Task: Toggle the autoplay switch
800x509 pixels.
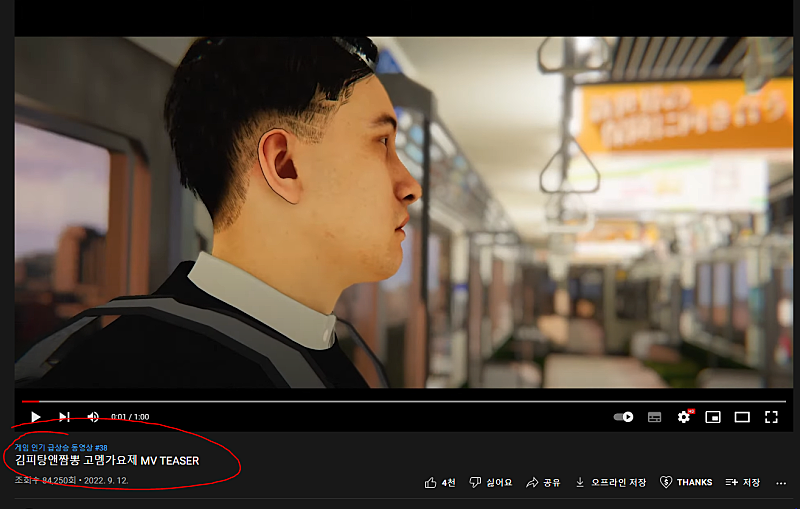Action: click(623, 417)
